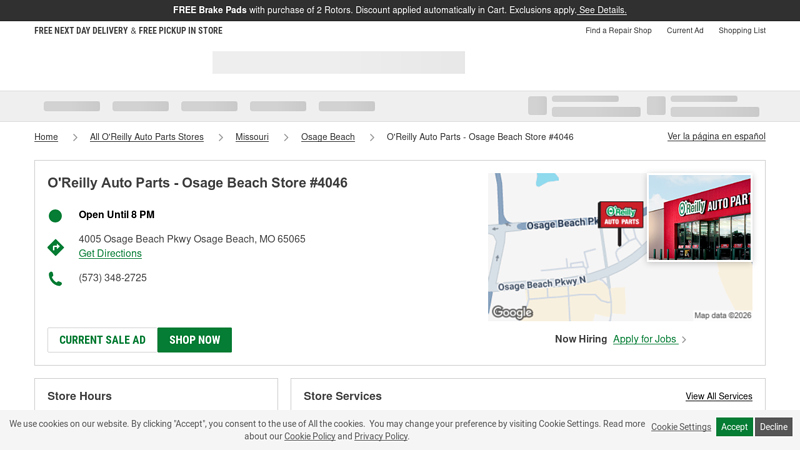
Task: Click breadcrumb chevron after Missouri
Action: coord(286,137)
